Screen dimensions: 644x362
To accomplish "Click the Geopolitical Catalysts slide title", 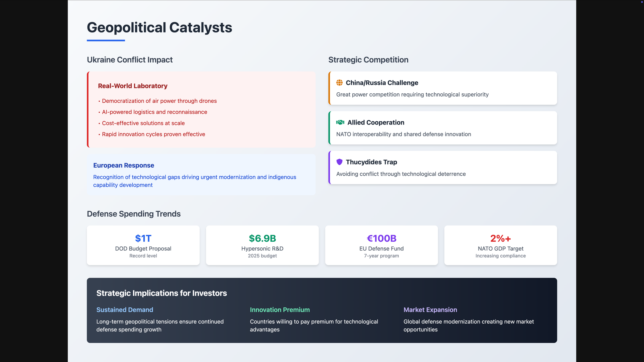I will tap(159, 27).
